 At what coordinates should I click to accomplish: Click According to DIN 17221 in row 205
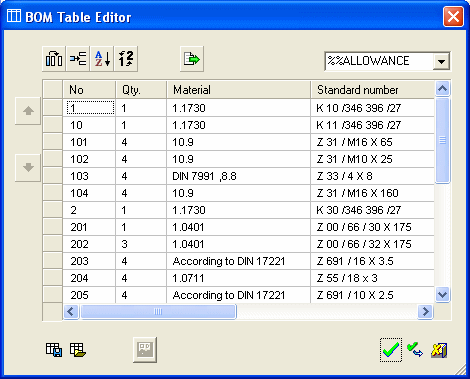pyautogui.click(x=238, y=295)
